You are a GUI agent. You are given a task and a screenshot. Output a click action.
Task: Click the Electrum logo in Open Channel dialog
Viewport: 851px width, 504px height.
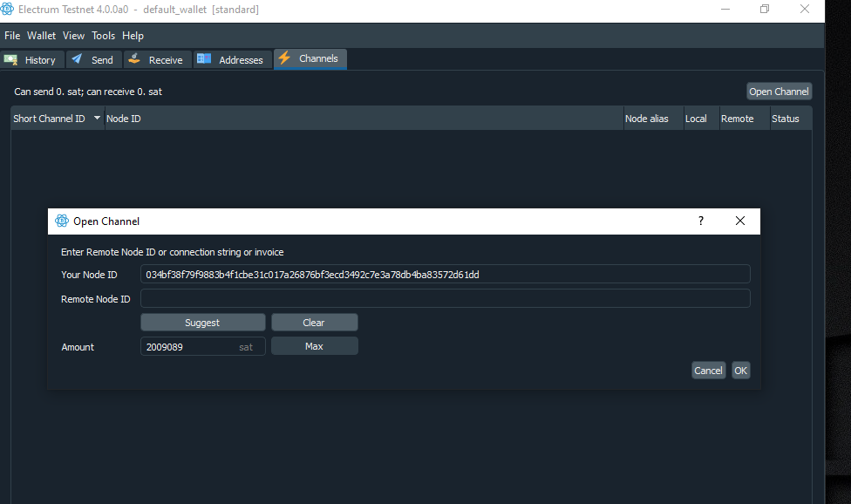point(62,221)
